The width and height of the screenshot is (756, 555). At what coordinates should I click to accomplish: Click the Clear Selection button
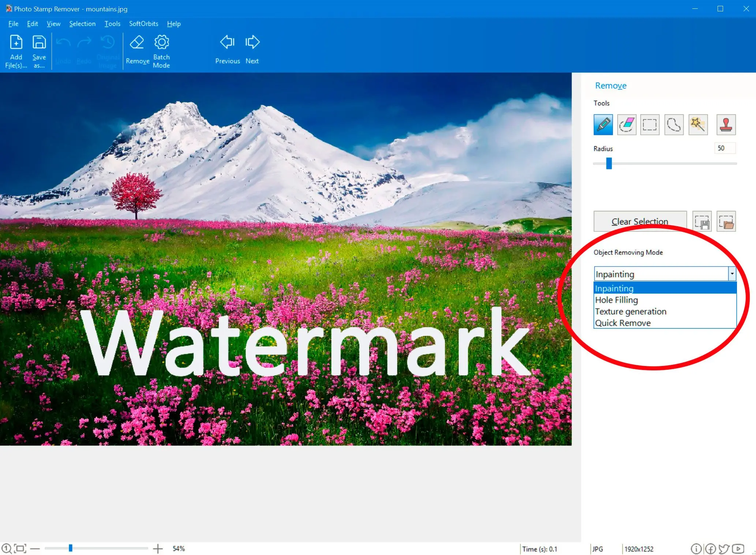point(640,221)
